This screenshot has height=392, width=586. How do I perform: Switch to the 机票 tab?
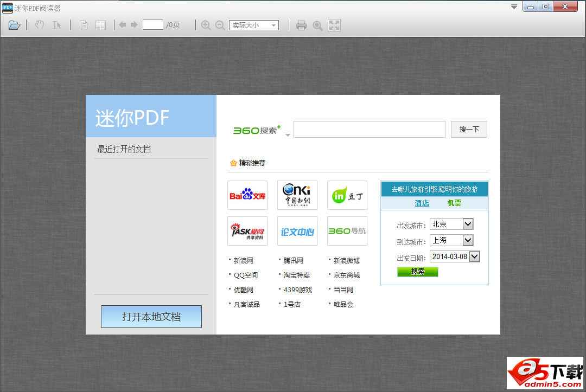coord(454,203)
